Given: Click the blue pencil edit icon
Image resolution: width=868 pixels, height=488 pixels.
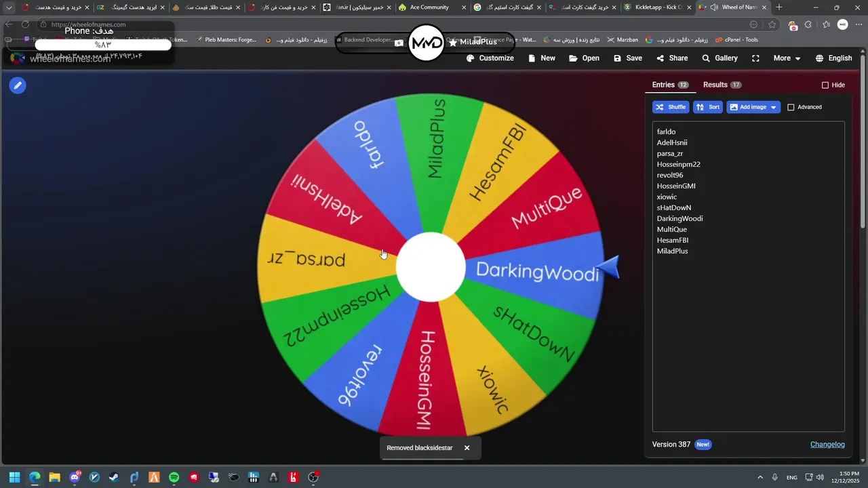Looking at the screenshot, I should click(x=18, y=85).
